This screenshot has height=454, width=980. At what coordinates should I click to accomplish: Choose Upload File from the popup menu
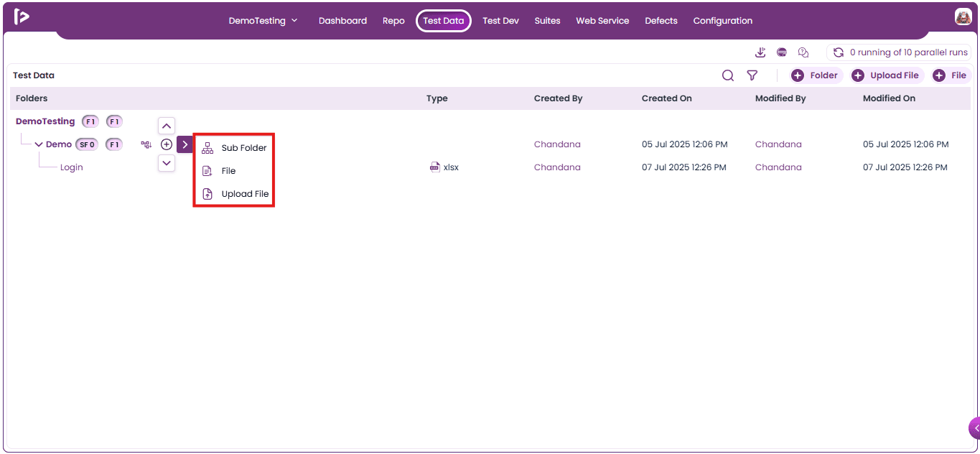coord(234,194)
